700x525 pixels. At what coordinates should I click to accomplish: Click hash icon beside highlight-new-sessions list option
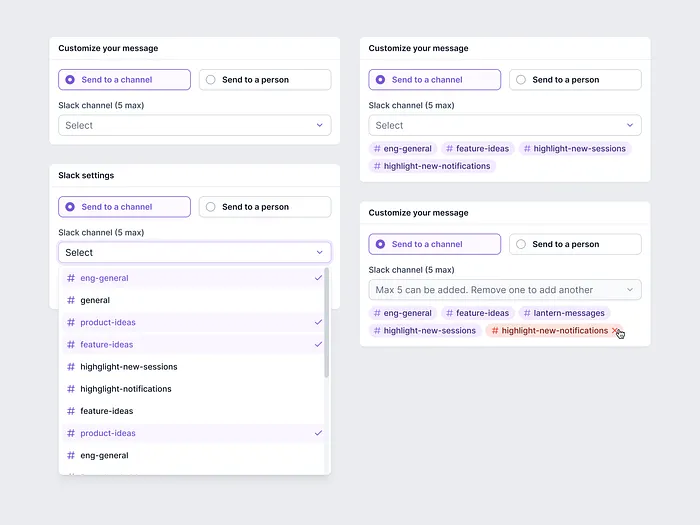tap(70, 367)
